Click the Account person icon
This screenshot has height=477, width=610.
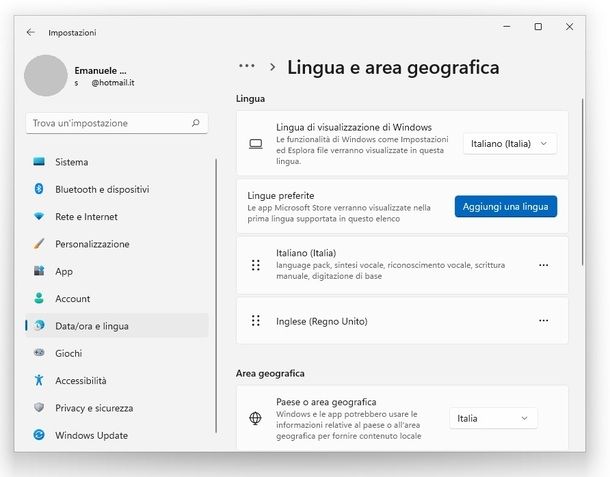pyautogui.click(x=39, y=298)
